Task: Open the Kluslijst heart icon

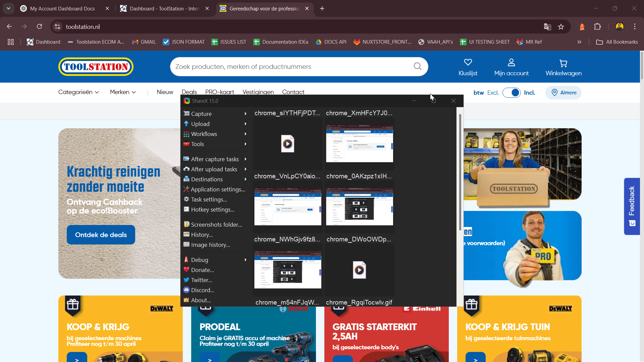Action: (468, 62)
